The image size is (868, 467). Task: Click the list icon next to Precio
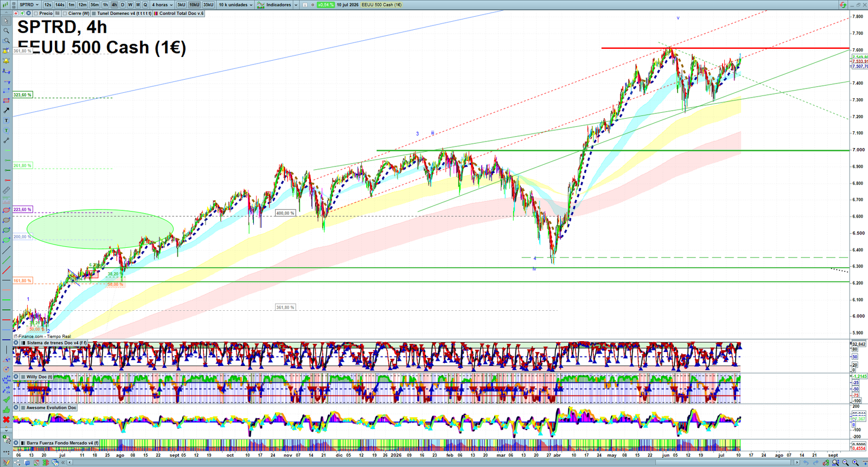58,13
